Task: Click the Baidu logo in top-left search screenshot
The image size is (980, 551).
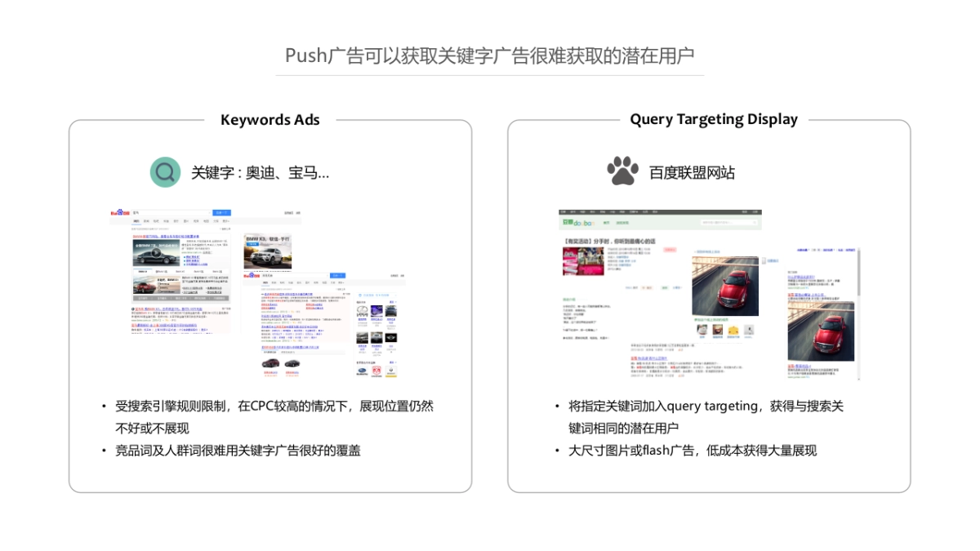Action: 120,213
